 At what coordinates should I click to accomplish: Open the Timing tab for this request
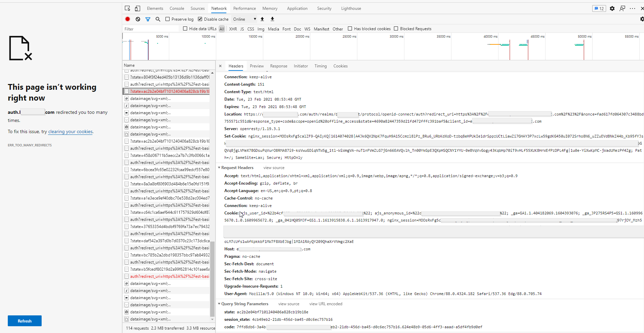coord(320,66)
